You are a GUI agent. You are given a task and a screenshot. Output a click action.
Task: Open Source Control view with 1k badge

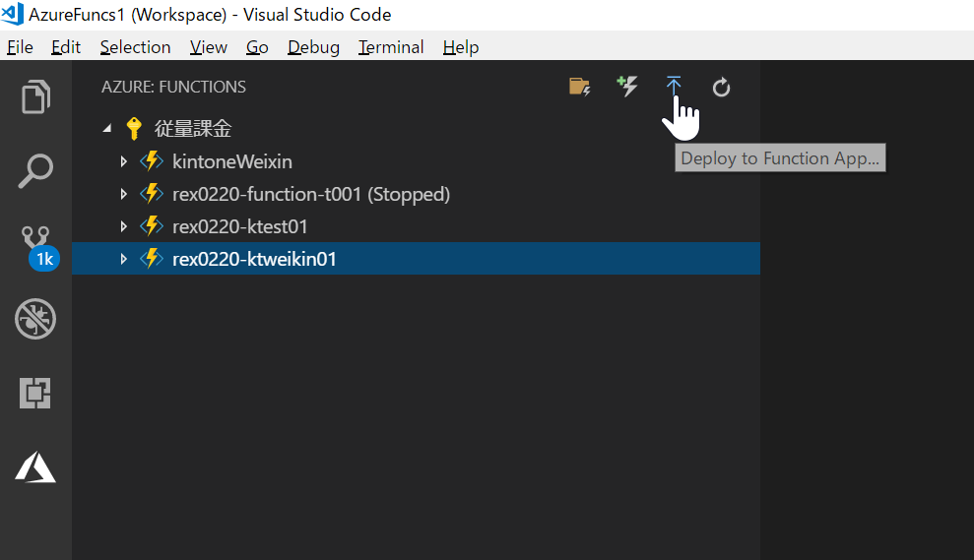[x=38, y=246]
